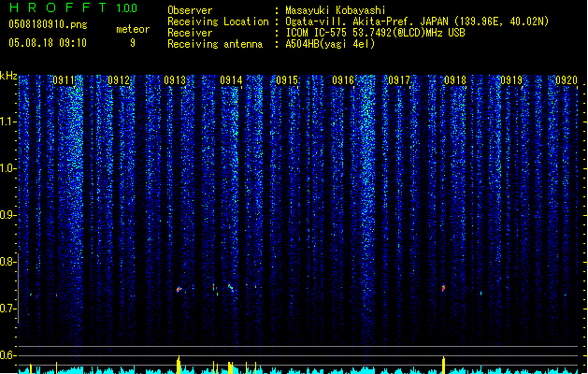This screenshot has width=588, height=374.
Task: Click the 0915 time marker
Action: [x=287, y=80]
